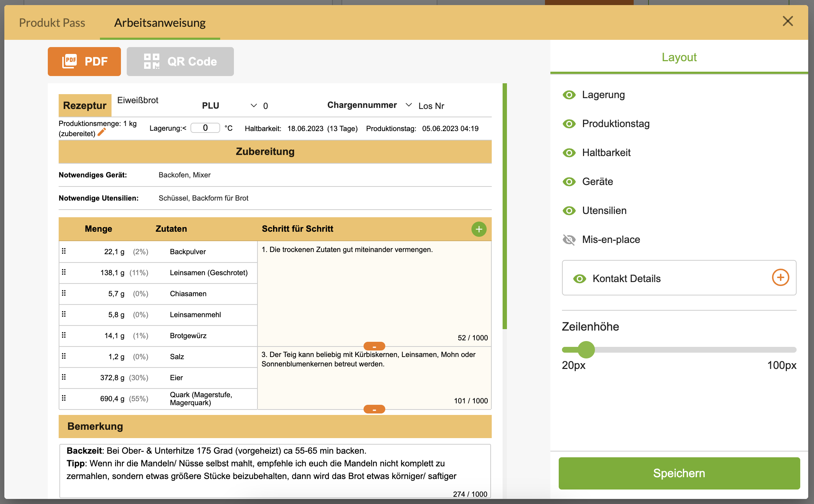
Task: Click the Lagerung temperature input field
Action: click(206, 128)
